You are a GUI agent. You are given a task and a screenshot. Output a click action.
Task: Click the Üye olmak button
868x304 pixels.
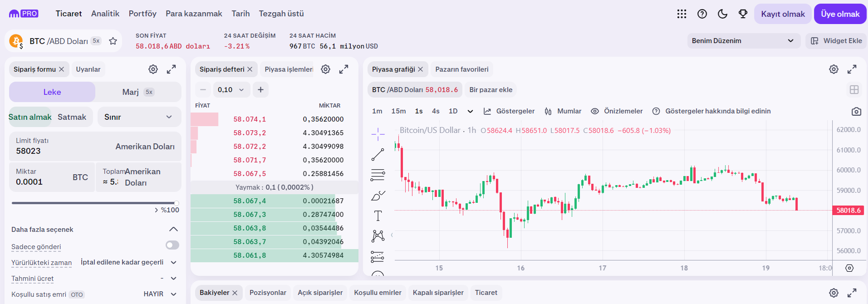point(840,14)
